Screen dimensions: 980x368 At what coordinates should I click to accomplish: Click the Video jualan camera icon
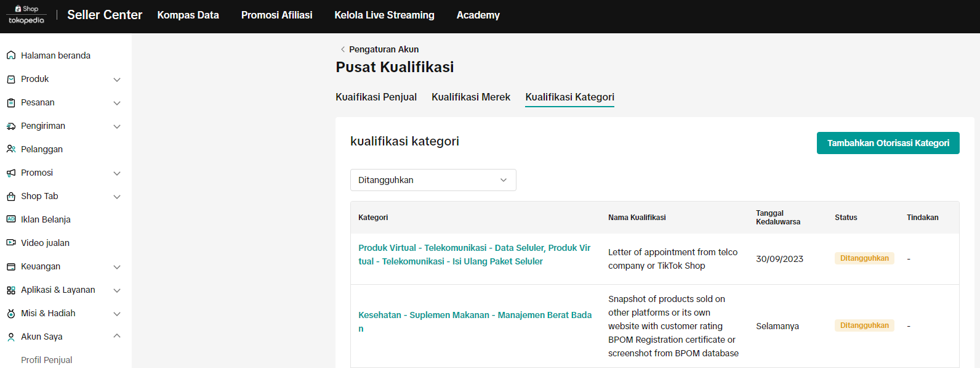pyautogui.click(x=11, y=243)
